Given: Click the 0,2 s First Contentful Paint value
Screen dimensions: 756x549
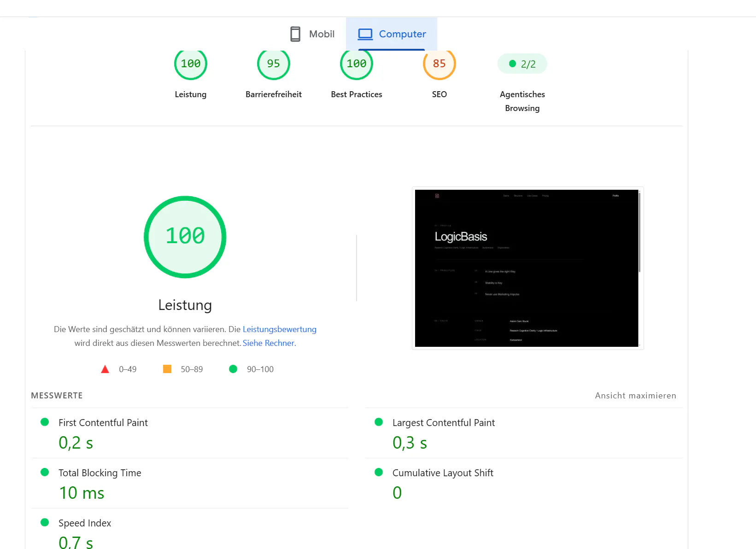Looking at the screenshot, I should tap(76, 443).
